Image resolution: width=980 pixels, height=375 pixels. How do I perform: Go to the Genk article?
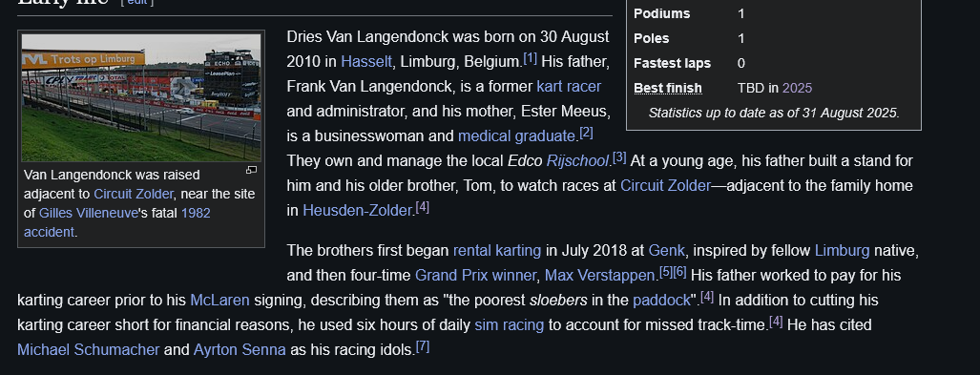pos(667,251)
